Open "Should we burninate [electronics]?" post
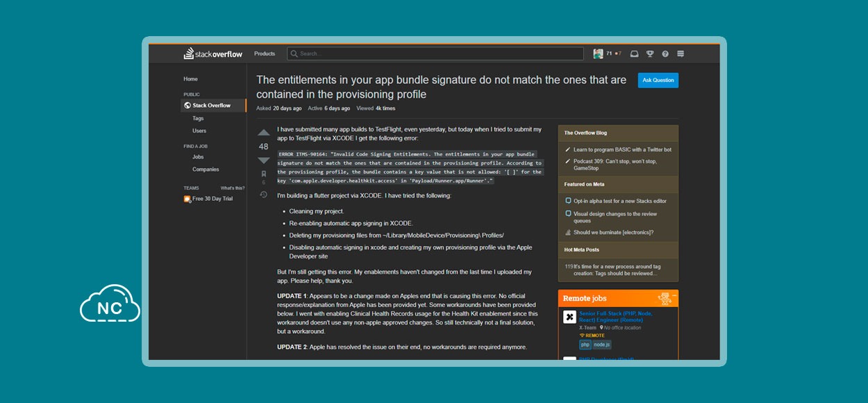868x403 pixels. pyautogui.click(x=613, y=232)
